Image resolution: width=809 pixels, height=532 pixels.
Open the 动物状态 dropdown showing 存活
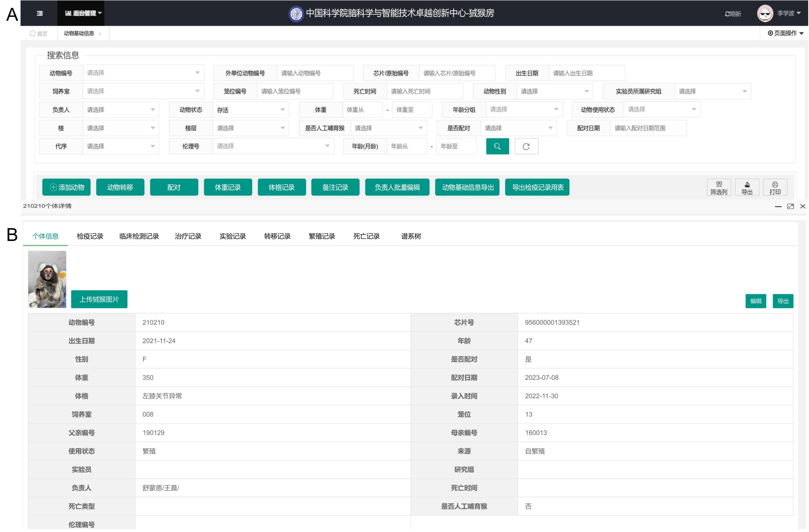[250, 110]
